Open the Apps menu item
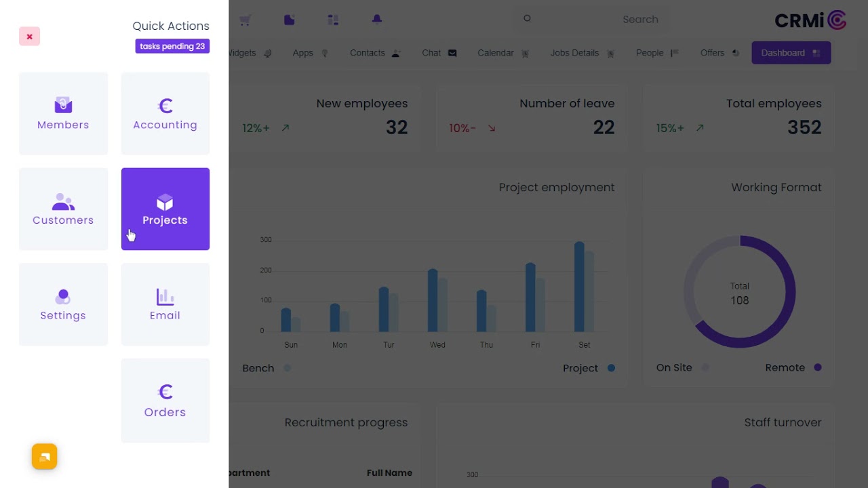Screen dimensions: 868x488 (311, 53)
